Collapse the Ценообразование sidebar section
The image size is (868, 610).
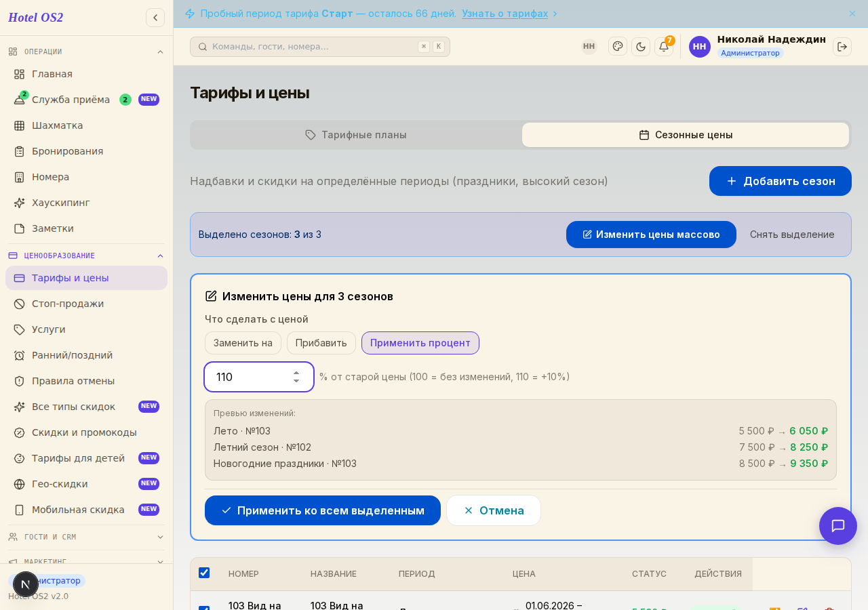pyautogui.click(x=161, y=256)
